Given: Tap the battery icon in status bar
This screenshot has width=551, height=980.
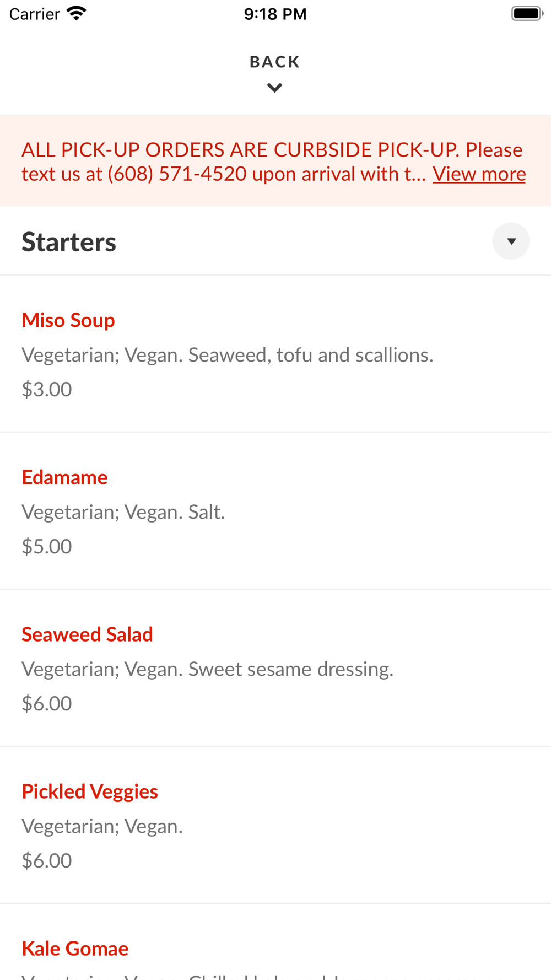Looking at the screenshot, I should (527, 14).
